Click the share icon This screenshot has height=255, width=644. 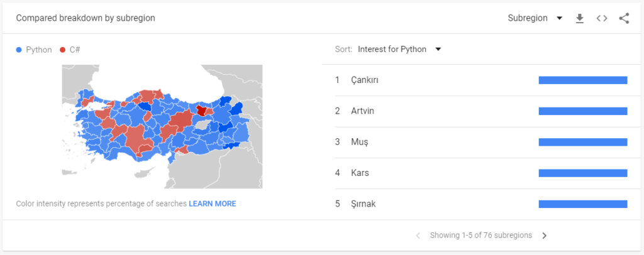coord(624,18)
